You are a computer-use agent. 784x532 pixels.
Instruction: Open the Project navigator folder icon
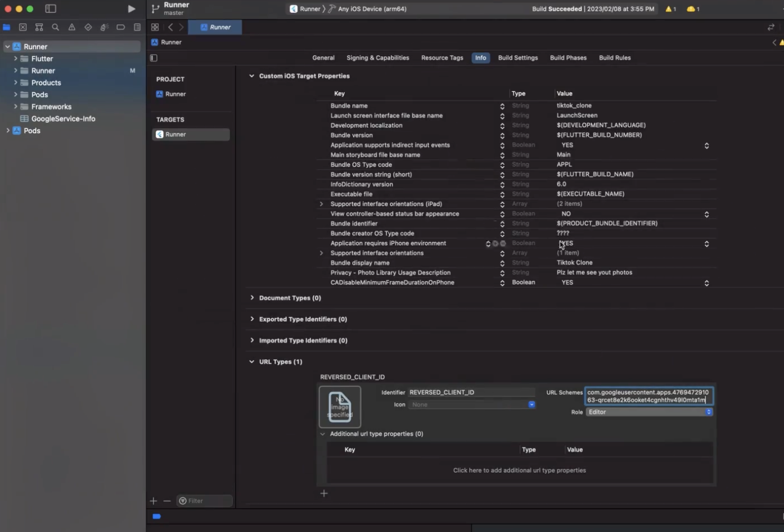[7, 27]
